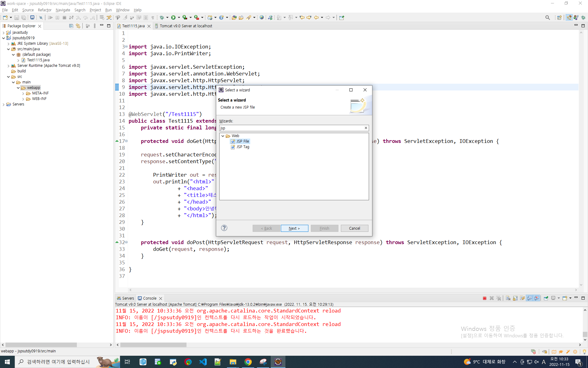
Task: Collapse the Web folder in wizards tree
Action: tap(223, 136)
